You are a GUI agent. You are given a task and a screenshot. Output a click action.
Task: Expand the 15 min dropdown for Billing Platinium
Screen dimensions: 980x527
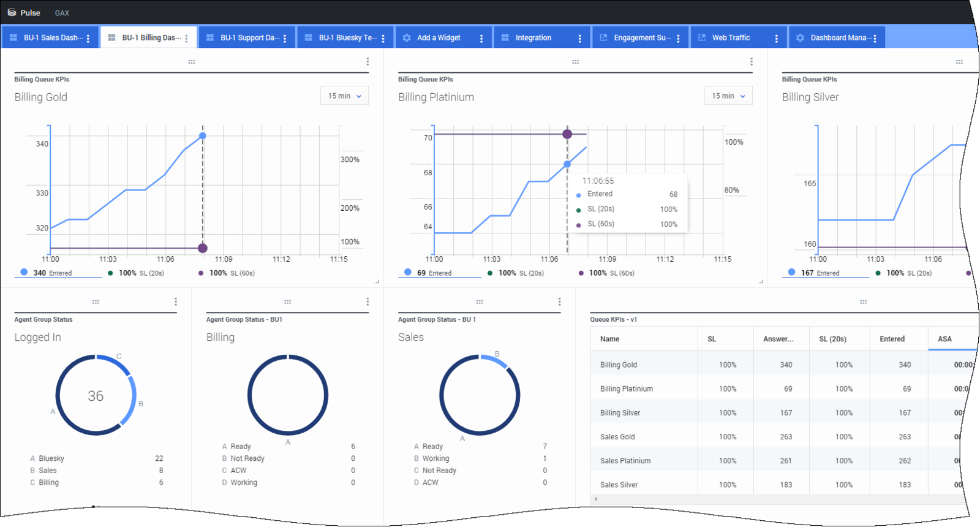(x=728, y=96)
